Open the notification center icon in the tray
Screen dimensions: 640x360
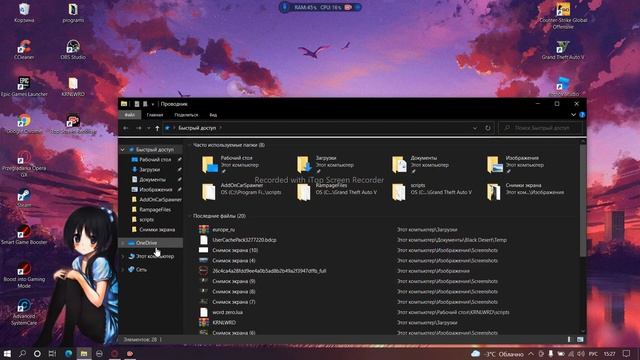coord(627,353)
